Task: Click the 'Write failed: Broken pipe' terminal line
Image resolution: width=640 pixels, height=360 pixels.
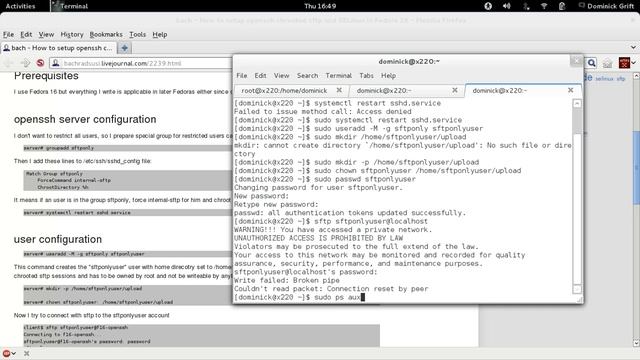Action: coord(287,280)
